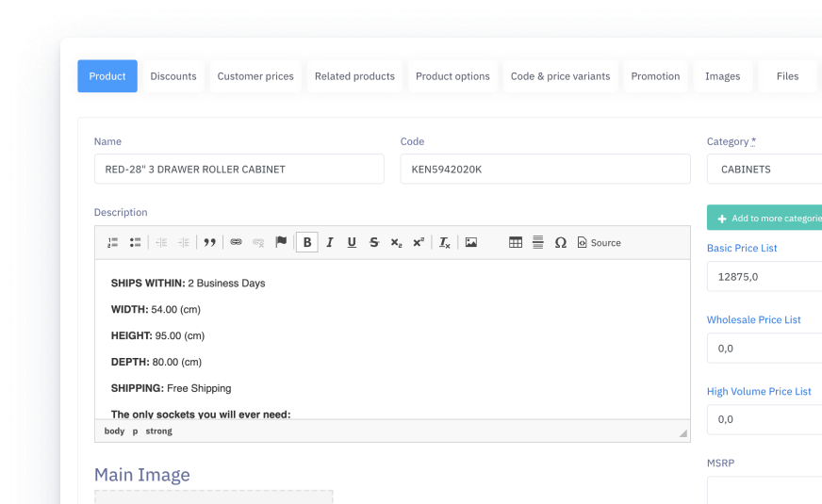Click Add to more categories button
The width and height of the screenshot is (822, 504).
(x=765, y=219)
